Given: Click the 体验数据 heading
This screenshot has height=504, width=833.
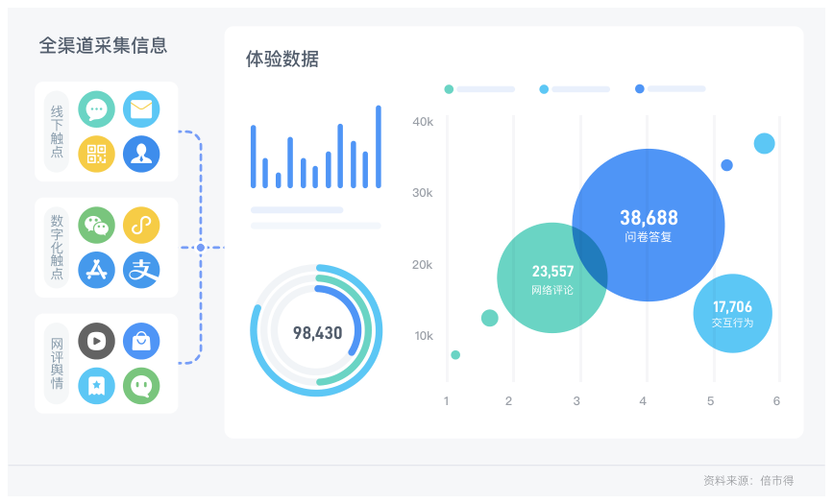Looking at the screenshot, I should [282, 59].
